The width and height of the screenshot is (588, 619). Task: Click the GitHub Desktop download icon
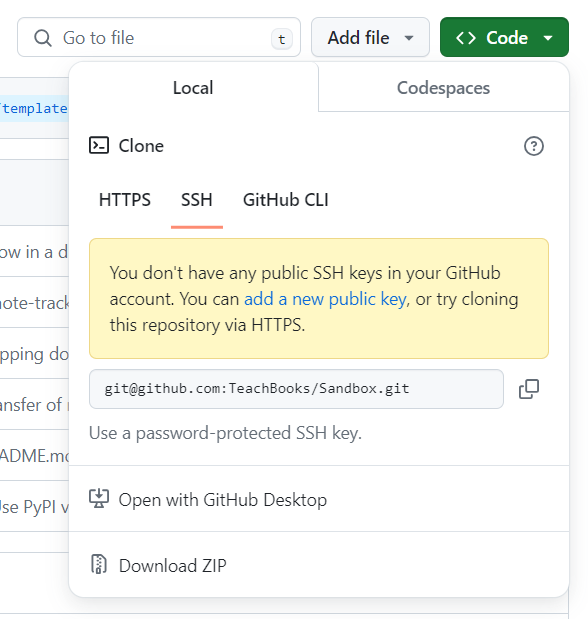(x=99, y=499)
